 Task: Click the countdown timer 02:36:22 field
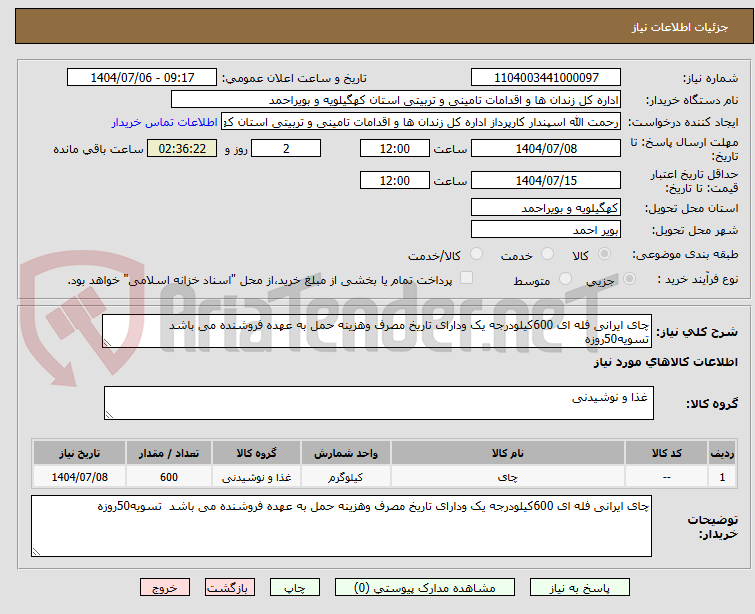(x=182, y=148)
